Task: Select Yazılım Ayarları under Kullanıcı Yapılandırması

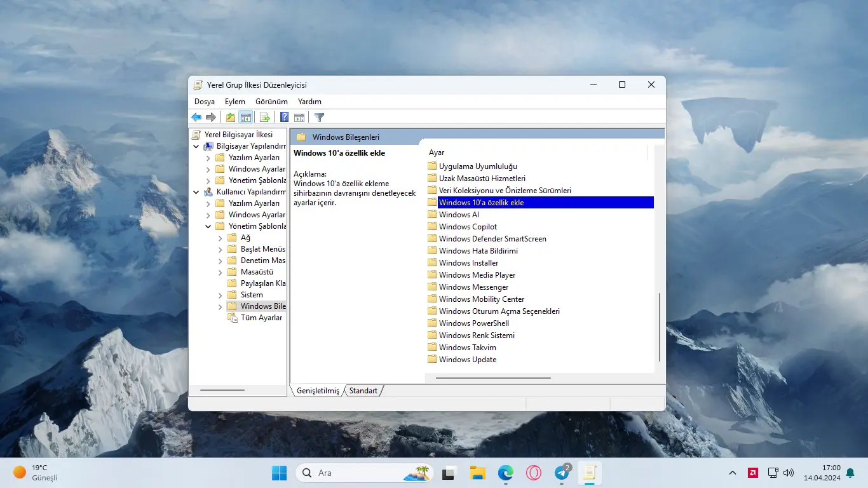Action: coord(254,203)
